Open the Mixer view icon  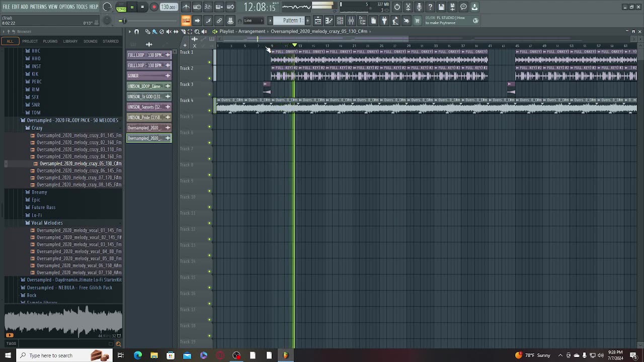click(x=351, y=21)
